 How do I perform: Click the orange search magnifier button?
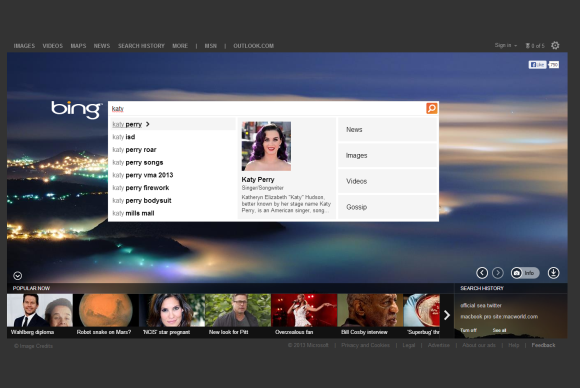coord(432,108)
